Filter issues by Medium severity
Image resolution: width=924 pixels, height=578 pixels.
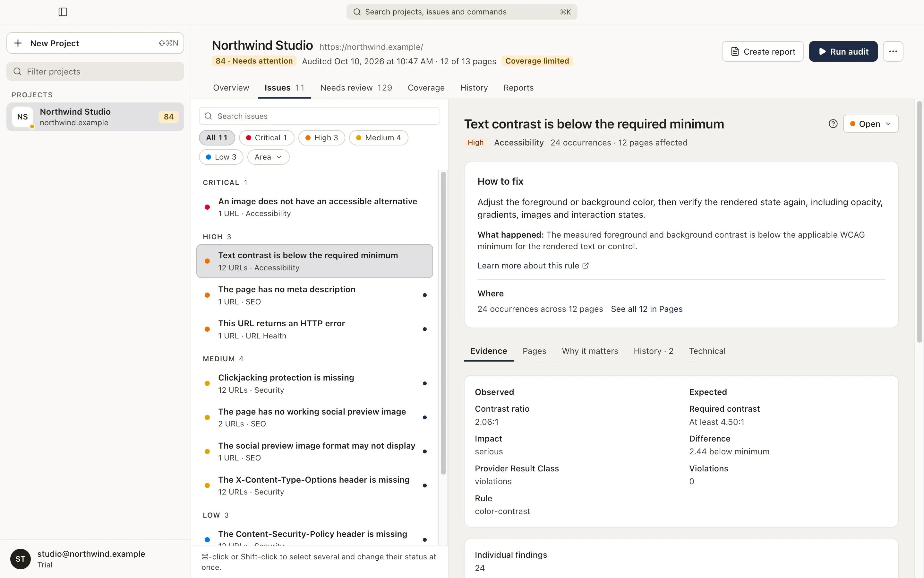pyautogui.click(x=378, y=138)
